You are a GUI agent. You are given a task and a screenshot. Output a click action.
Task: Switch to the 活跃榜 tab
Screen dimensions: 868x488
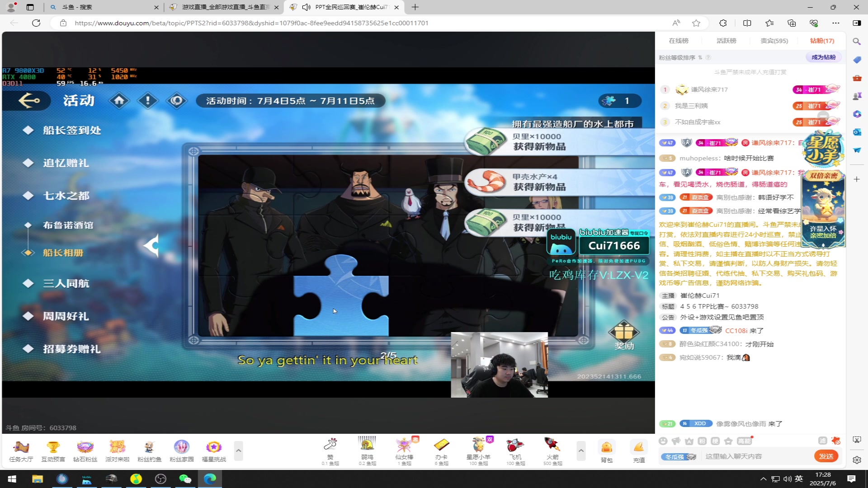[x=726, y=41]
